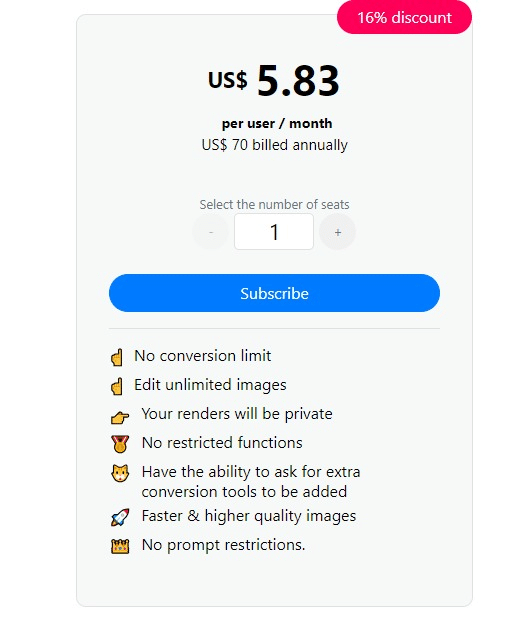Decrease seats with the minus button
The height and width of the screenshot is (633, 531).
[x=211, y=232]
